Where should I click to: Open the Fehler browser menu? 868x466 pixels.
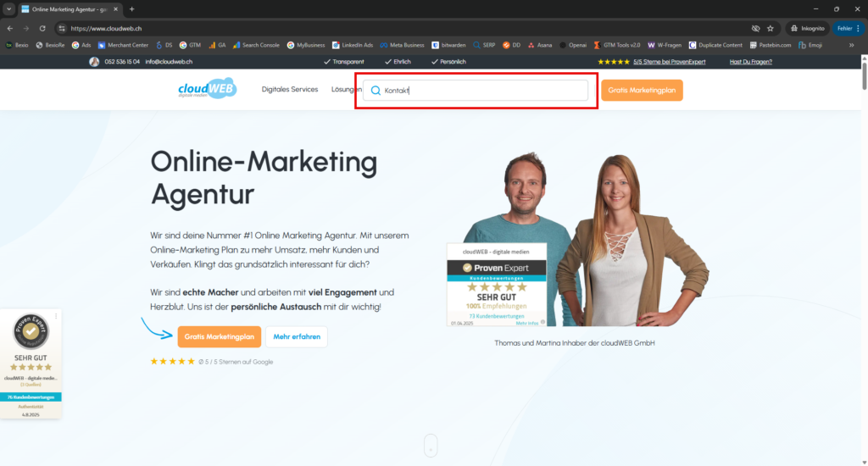point(847,28)
